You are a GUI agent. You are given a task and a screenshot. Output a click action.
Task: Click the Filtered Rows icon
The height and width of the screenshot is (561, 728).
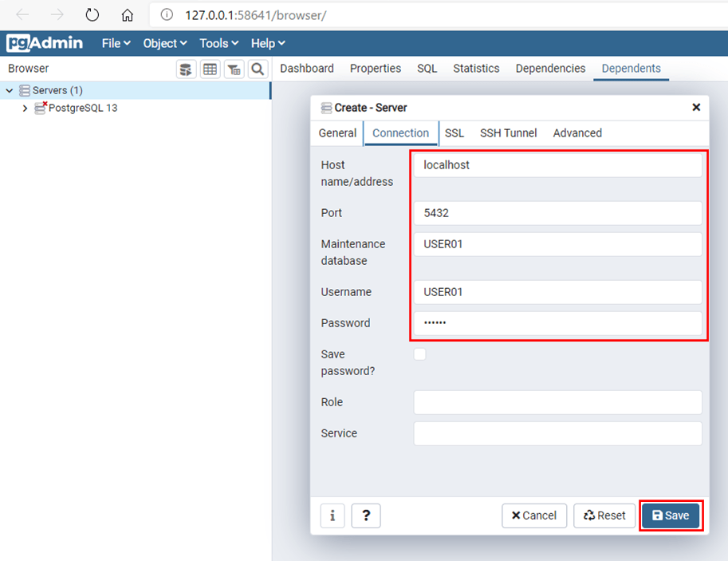pos(234,69)
